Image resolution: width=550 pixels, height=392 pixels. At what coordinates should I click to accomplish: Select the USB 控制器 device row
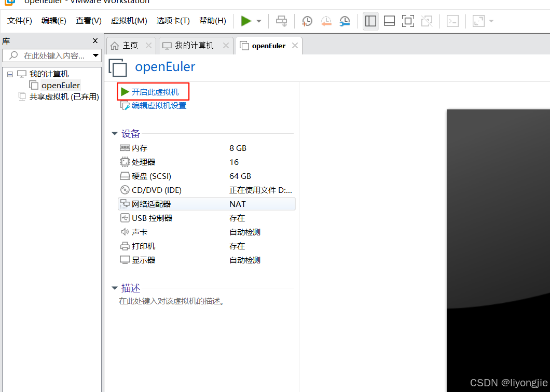[x=207, y=218]
